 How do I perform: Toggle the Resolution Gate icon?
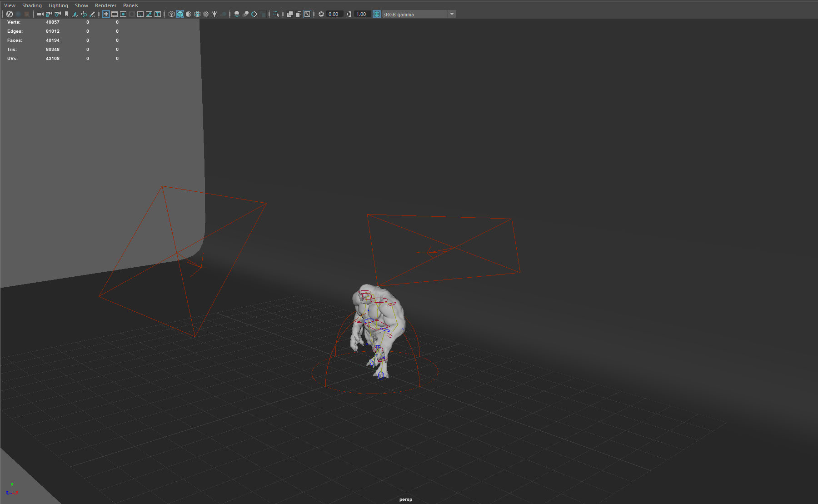123,14
